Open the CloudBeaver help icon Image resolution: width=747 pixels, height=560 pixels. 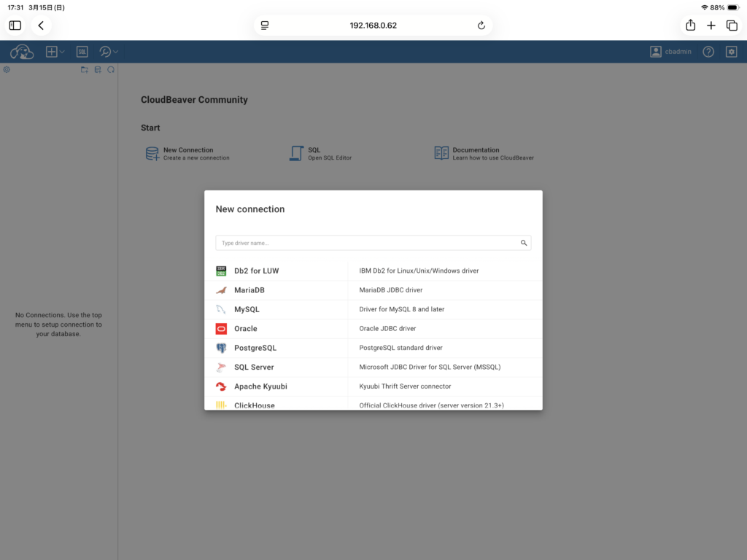pos(708,52)
